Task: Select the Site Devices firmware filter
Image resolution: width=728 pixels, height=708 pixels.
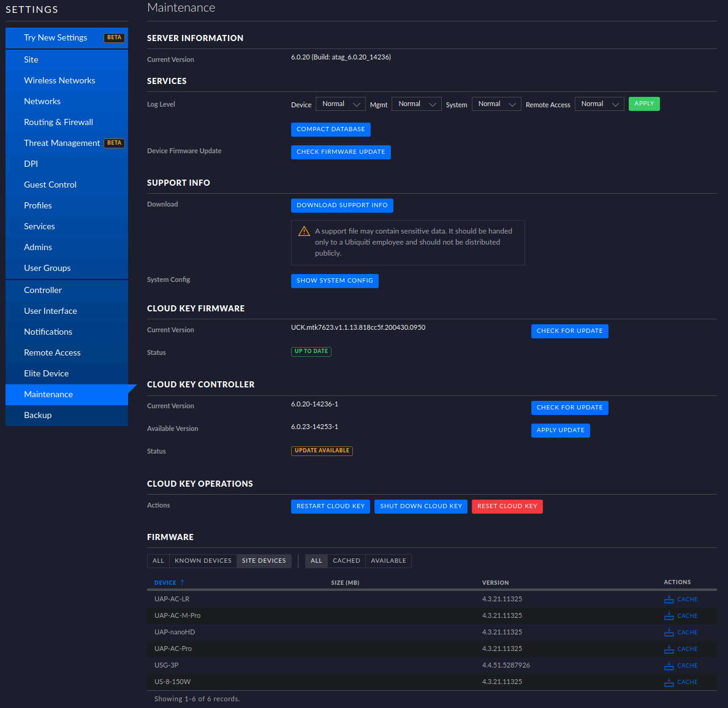Action: 264,561
